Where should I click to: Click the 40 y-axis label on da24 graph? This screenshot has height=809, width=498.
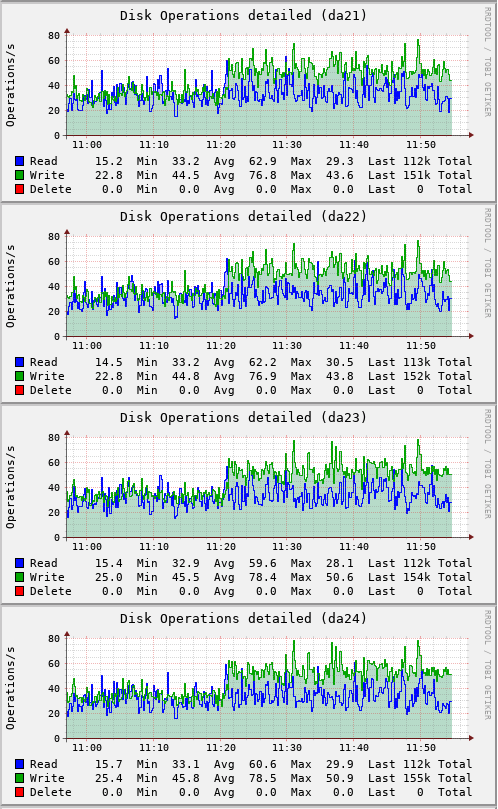54,689
